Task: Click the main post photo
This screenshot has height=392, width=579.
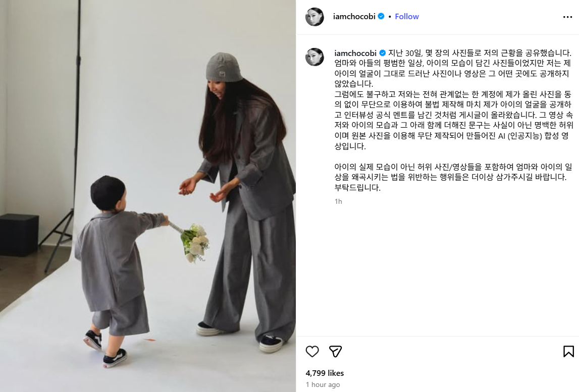Action: tap(148, 196)
